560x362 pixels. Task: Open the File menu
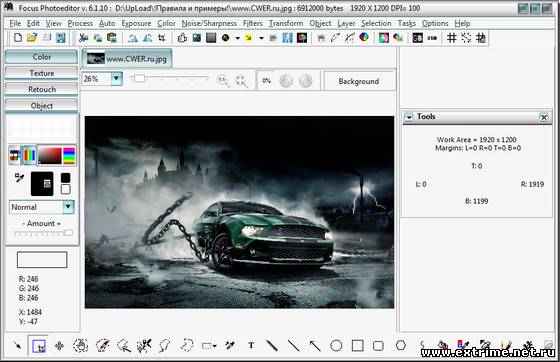15,23
